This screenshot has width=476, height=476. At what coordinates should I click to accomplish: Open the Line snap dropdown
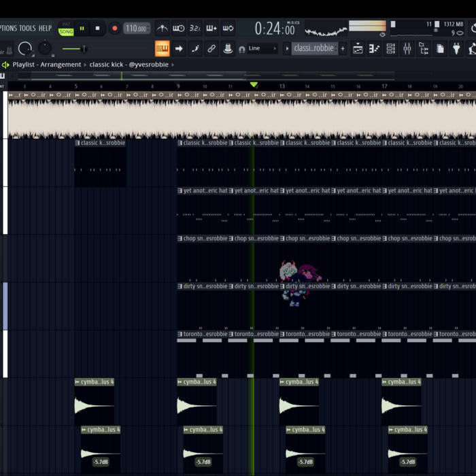262,49
